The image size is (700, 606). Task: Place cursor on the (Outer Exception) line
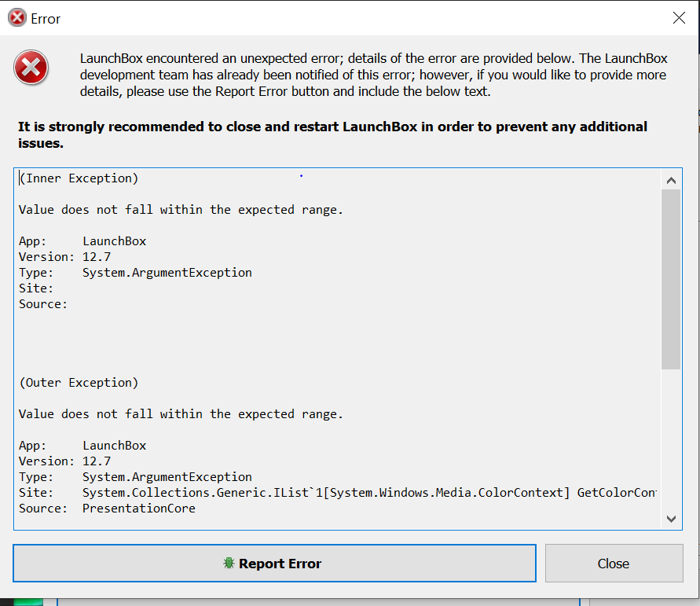click(x=79, y=383)
